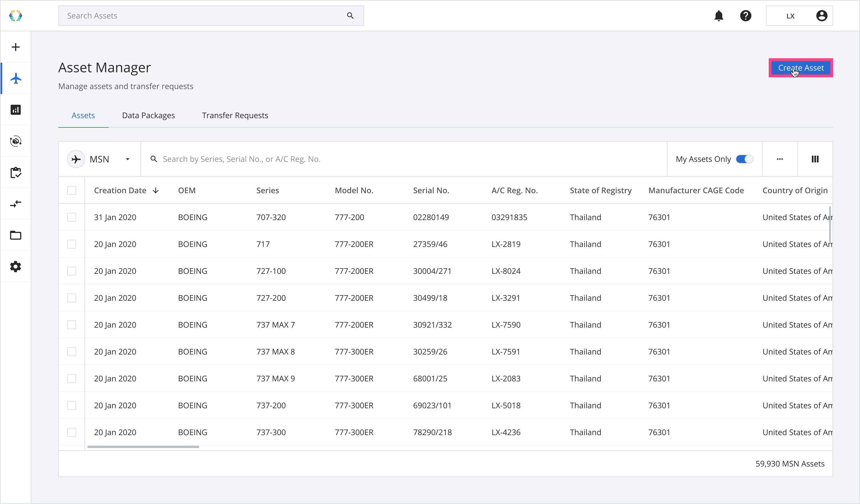Open the LX user account menu
860x504 pixels.
pos(799,16)
